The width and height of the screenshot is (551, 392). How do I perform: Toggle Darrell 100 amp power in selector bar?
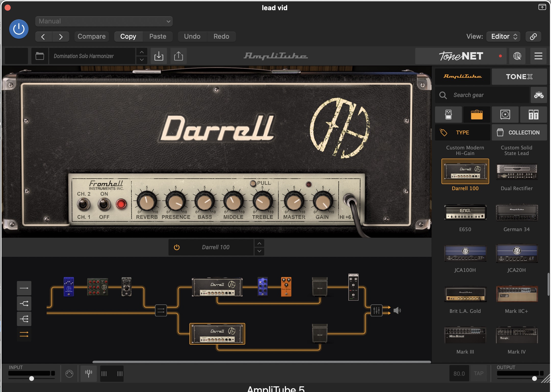coord(177,247)
